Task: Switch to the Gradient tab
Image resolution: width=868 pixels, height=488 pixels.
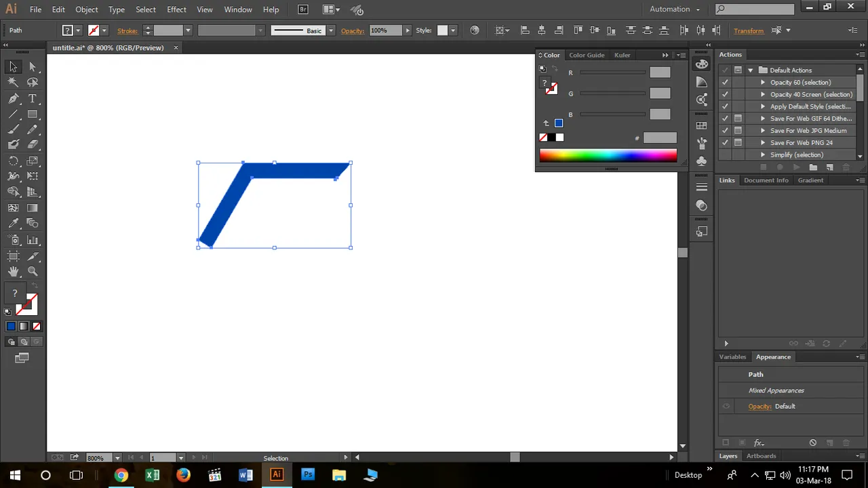Action: [x=810, y=180]
